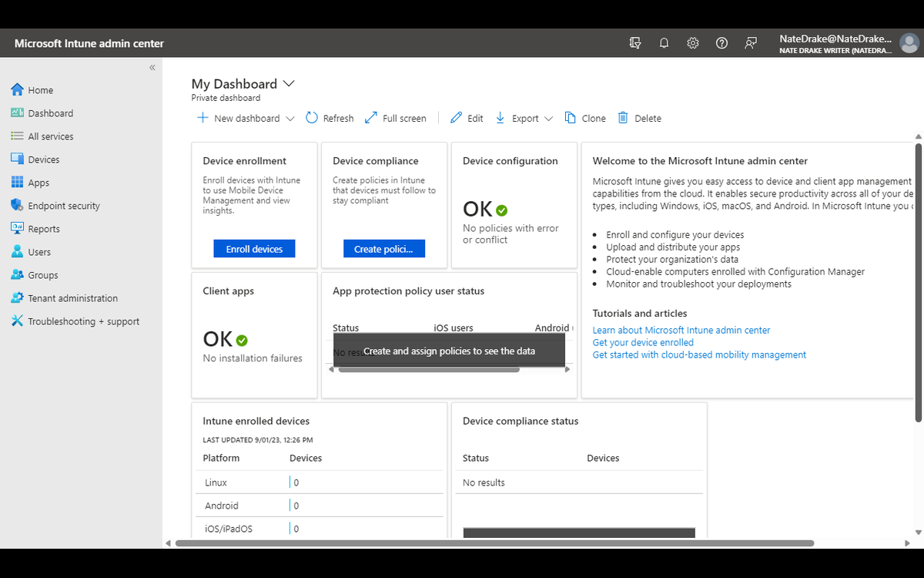Click the Android row in enrolled devices
Image resolution: width=924 pixels, height=578 pixels.
pyautogui.click(x=319, y=506)
